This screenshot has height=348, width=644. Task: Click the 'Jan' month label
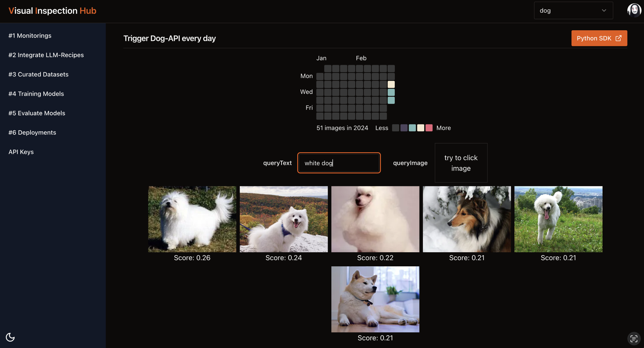tap(321, 58)
